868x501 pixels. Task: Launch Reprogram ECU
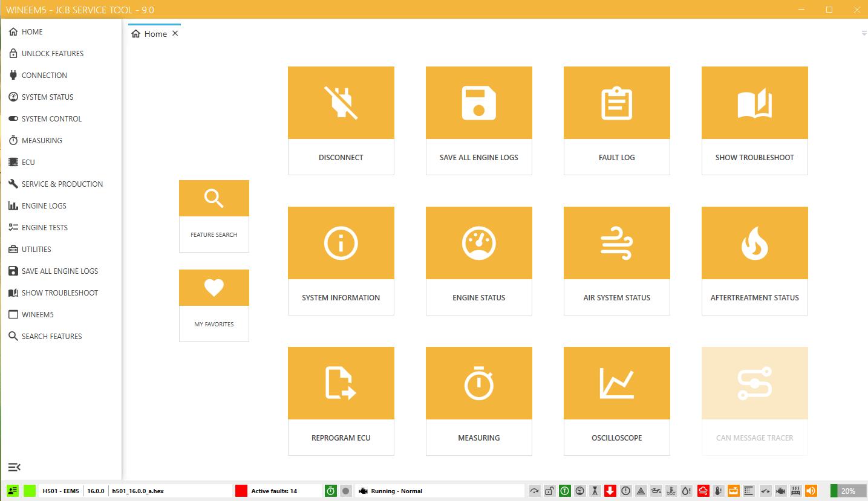[x=341, y=401]
